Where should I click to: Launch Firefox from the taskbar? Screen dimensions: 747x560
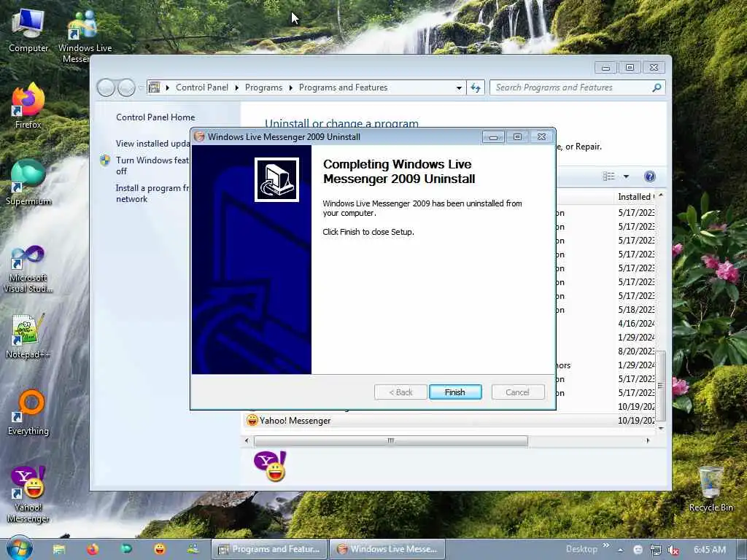(x=93, y=549)
